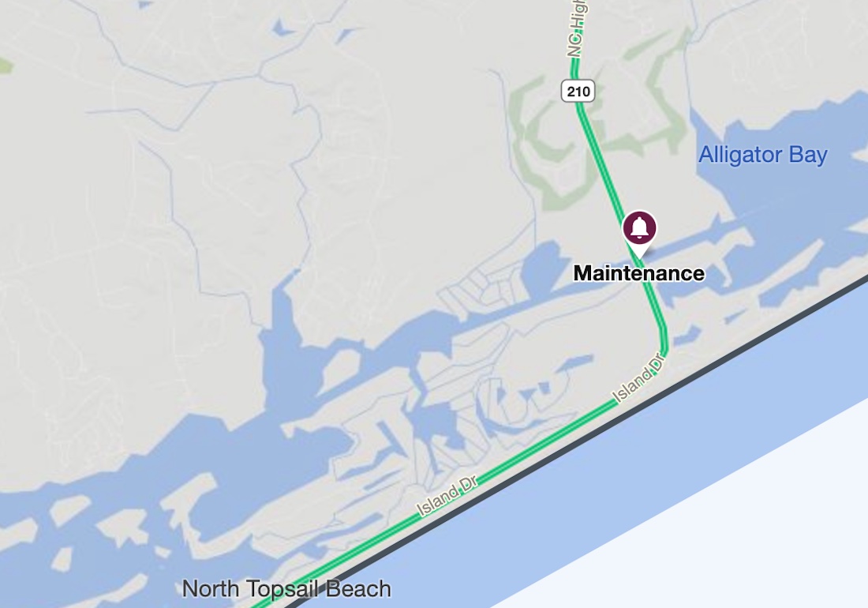Select the bold Maintenance label text
868x608 pixels.
[639, 273]
